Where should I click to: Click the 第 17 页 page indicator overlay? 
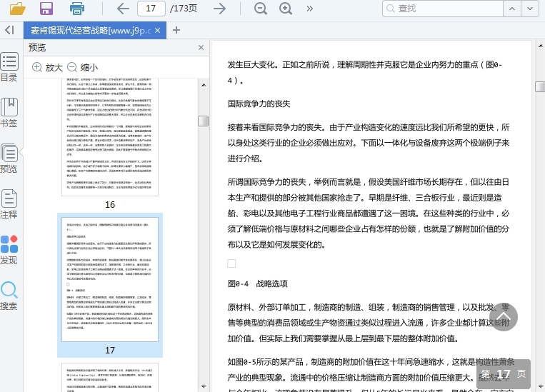(x=504, y=374)
